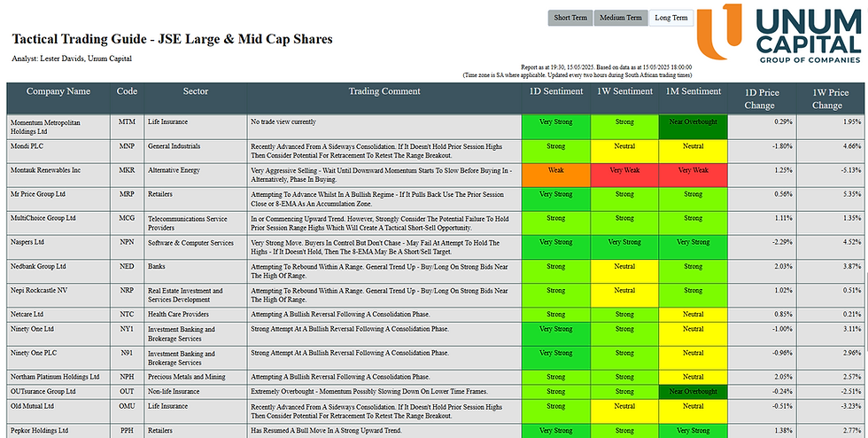Screen dimensions: 868x438
Task: Click the MNP share code
Action: (x=127, y=146)
